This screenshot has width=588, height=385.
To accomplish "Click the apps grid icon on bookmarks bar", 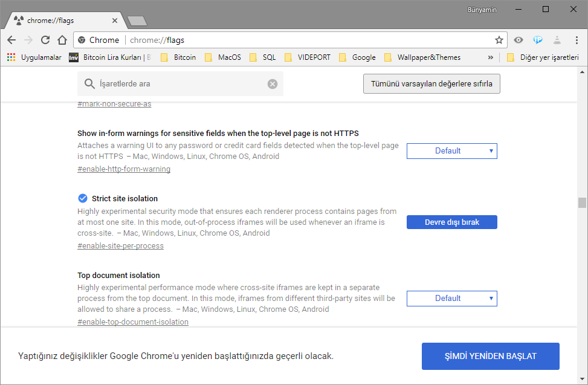I will (x=10, y=57).
